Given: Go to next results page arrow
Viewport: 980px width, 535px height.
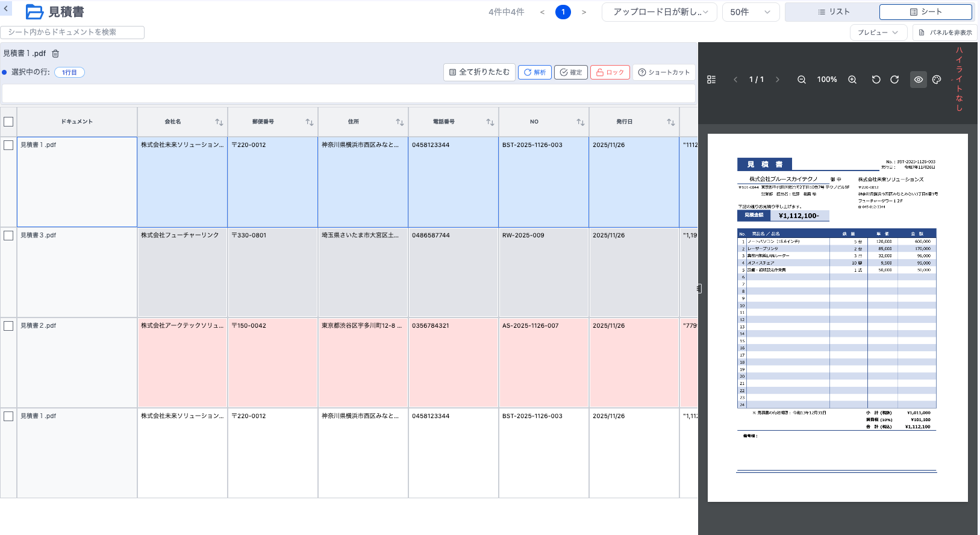Looking at the screenshot, I should (x=584, y=12).
